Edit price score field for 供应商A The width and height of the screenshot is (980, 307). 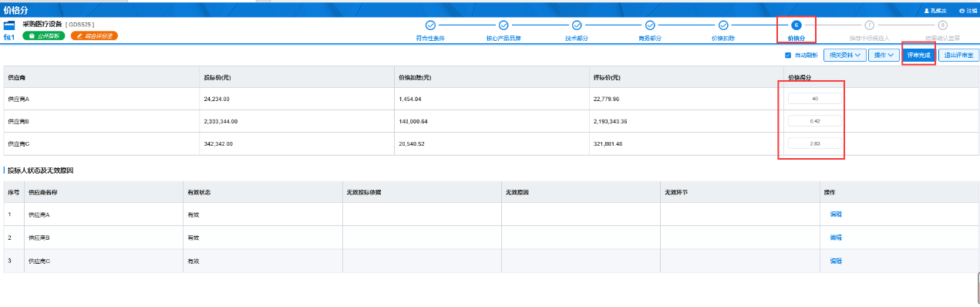pos(814,99)
